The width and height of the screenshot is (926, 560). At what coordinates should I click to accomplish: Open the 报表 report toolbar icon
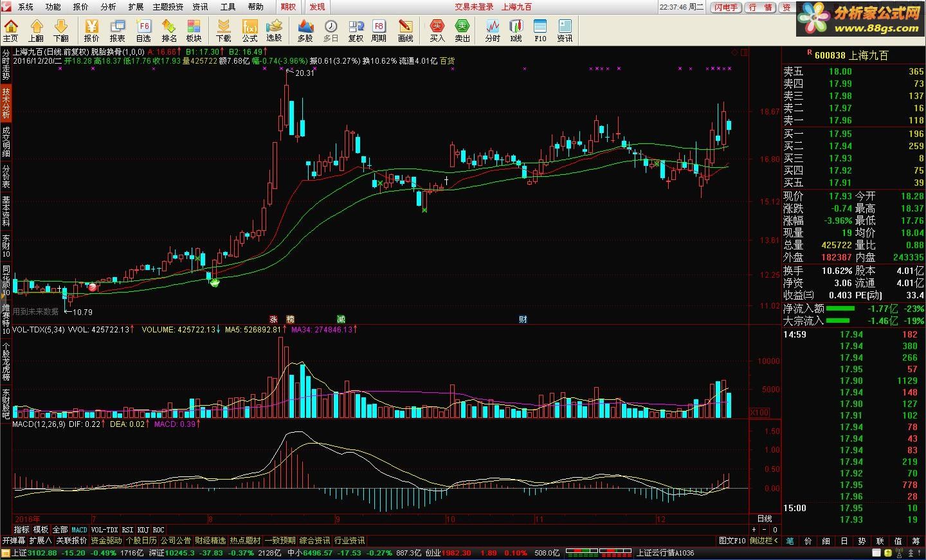(x=118, y=30)
